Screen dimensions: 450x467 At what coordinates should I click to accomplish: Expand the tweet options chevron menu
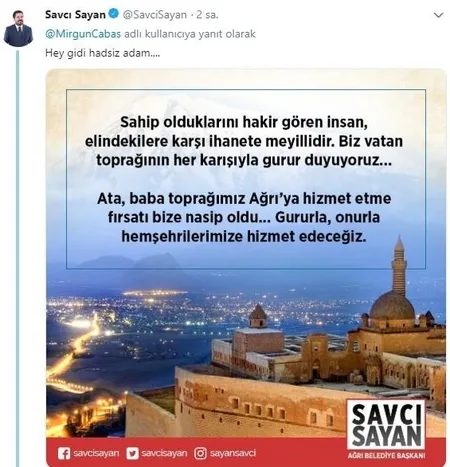[x=438, y=15]
